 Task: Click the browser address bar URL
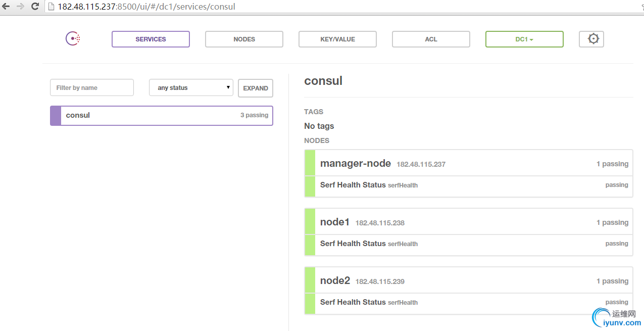coord(146,7)
